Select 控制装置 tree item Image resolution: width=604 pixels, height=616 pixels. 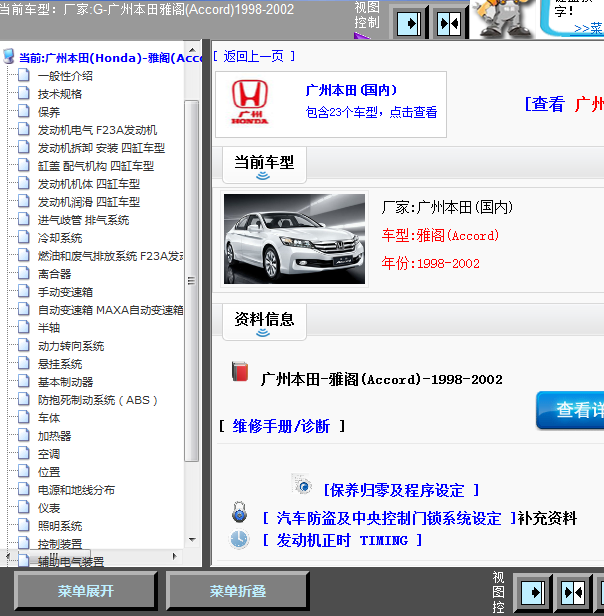tap(60, 544)
